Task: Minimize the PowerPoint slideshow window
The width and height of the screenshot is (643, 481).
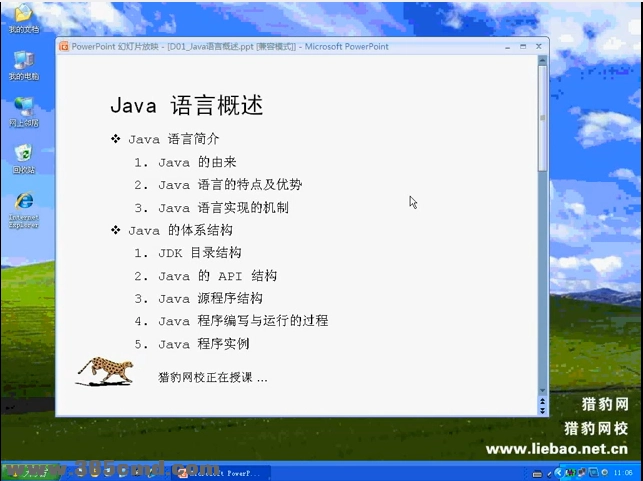Action: (508, 47)
